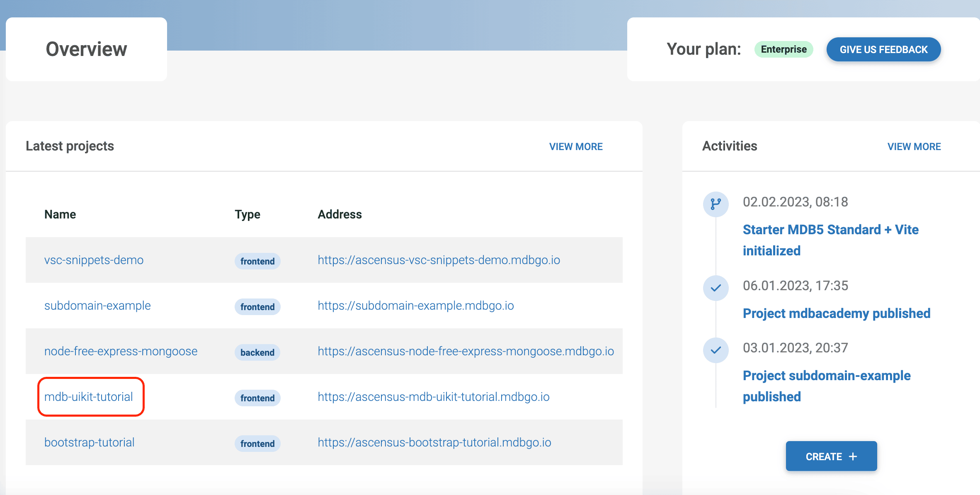The image size is (980, 495).
Task: Visit the subdomain-example.mdbgo.io address
Action: [415, 306]
